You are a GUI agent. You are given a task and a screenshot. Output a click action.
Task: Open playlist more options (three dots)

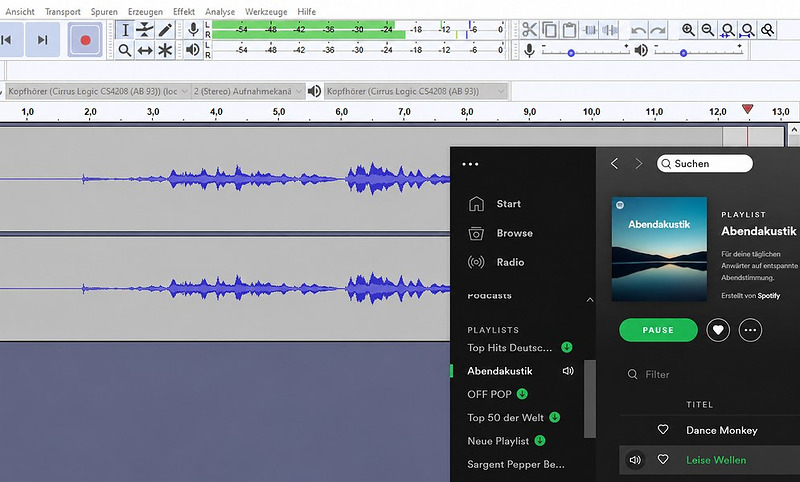[750, 330]
